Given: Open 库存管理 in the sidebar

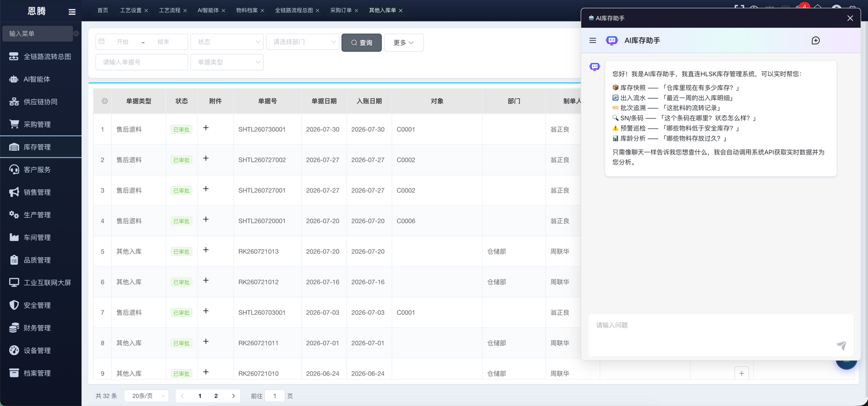Looking at the screenshot, I should [41, 147].
